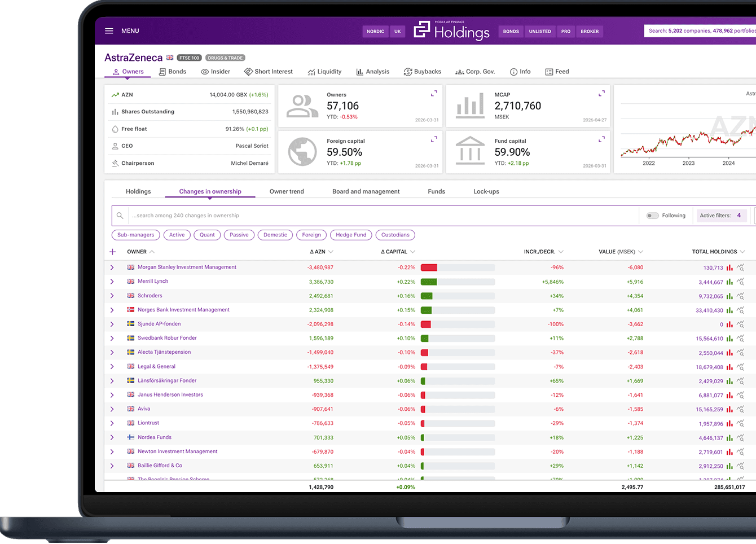Viewport: 756px width, 544px height.
Task: Open the Buybacks tab
Action: tap(423, 72)
